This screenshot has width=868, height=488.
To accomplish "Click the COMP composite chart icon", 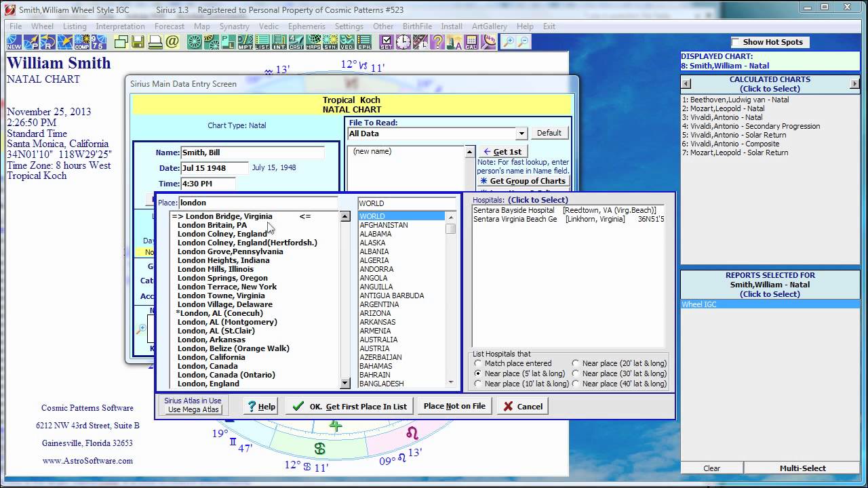I will click(x=82, y=42).
